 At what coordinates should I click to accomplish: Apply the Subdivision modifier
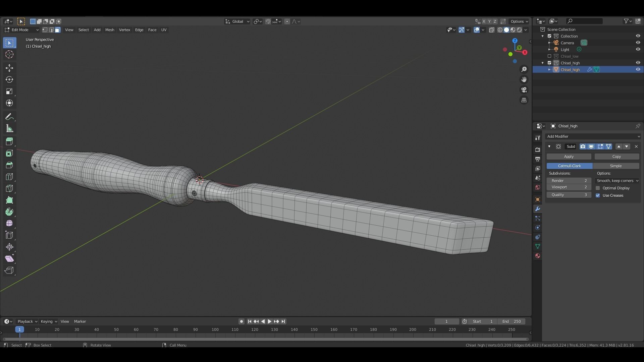569,157
